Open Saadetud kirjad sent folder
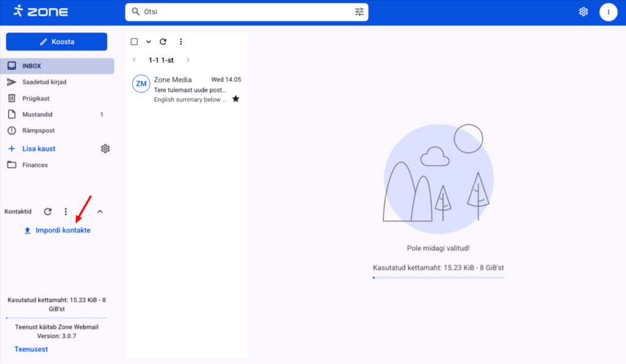This screenshot has width=626, height=364. click(45, 82)
